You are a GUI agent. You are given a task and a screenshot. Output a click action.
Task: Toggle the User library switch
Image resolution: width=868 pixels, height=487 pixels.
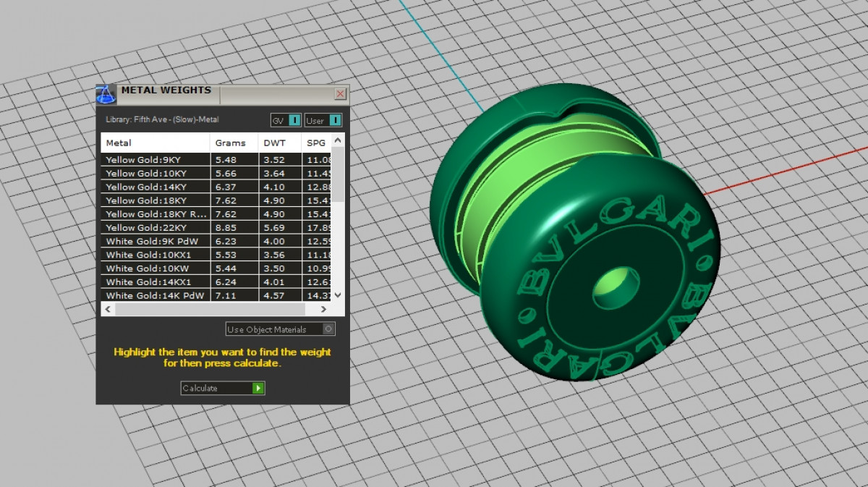click(x=335, y=120)
